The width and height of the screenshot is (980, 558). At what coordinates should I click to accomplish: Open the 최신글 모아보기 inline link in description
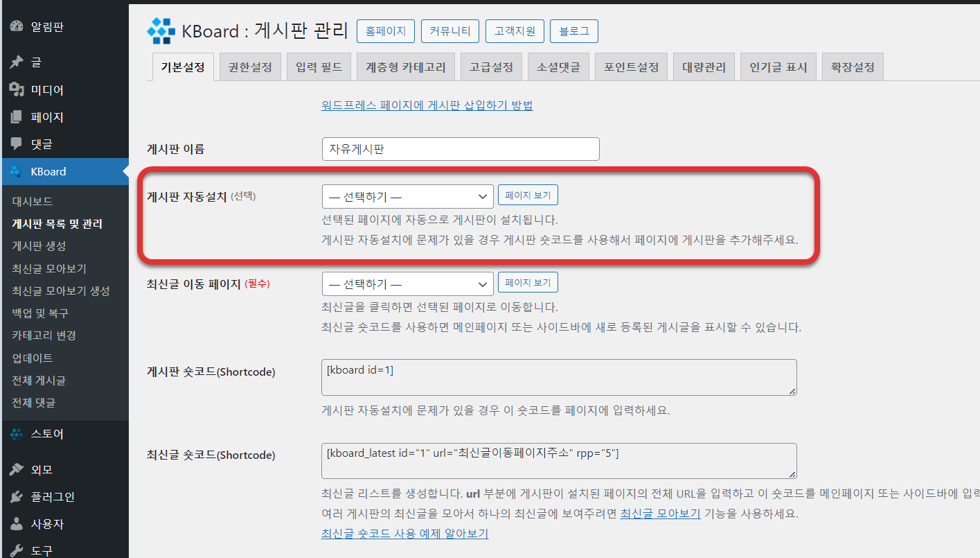tap(661, 514)
